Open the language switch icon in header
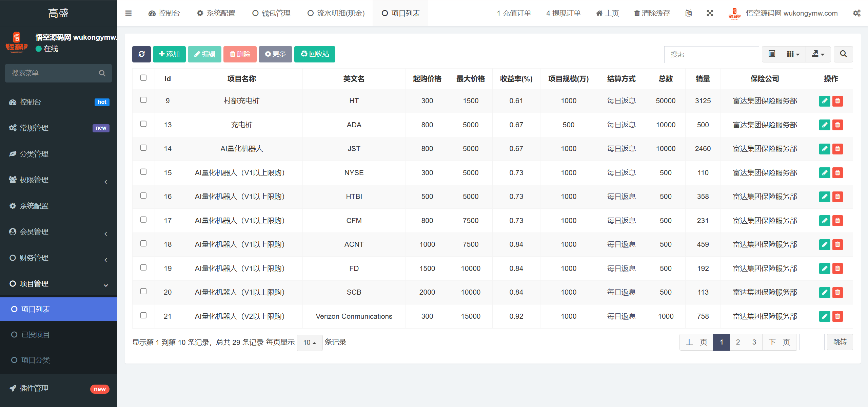This screenshot has height=407, width=868. tap(688, 13)
